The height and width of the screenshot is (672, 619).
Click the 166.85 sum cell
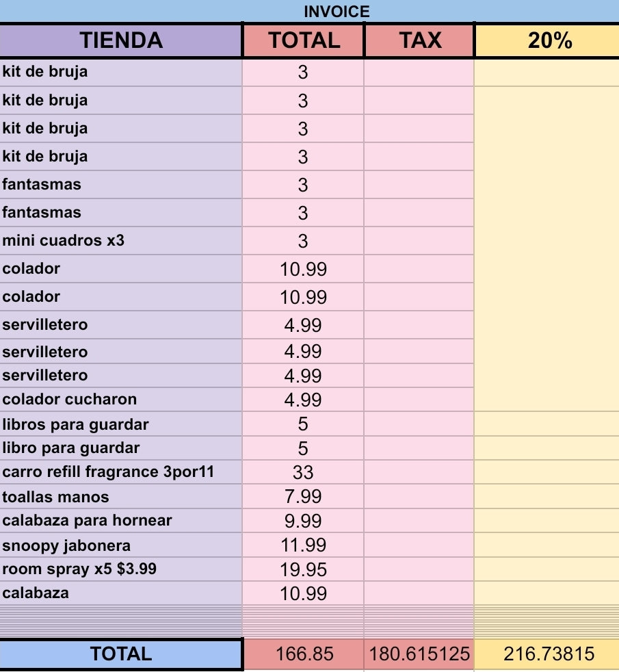point(304,654)
